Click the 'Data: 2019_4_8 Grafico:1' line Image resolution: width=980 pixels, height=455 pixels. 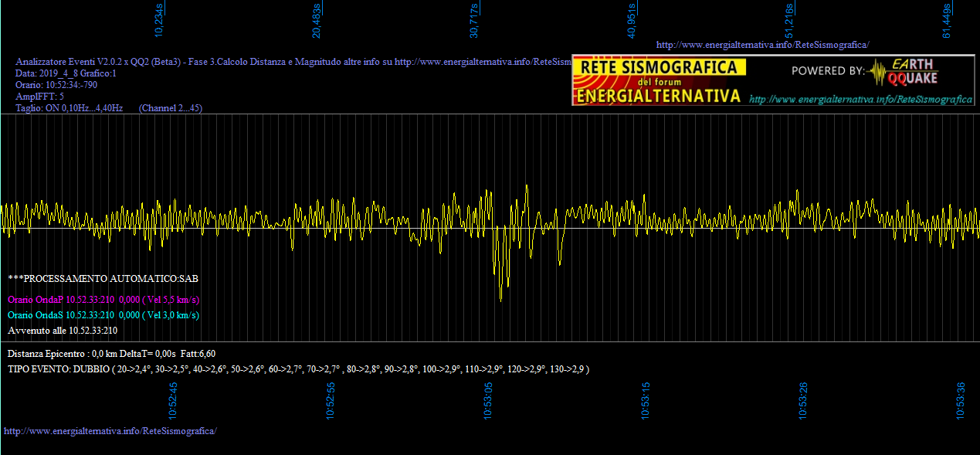tap(66, 73)
